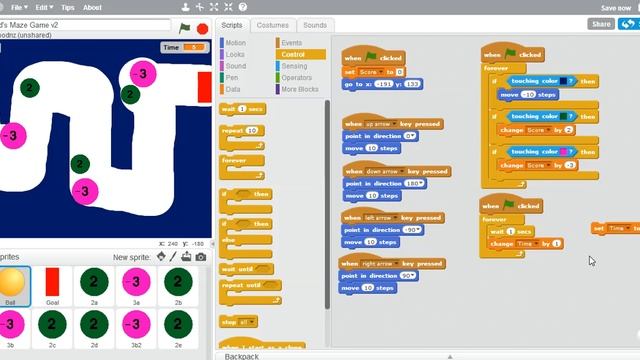Click green swatch in touching color block
The height and width of the screenshot is (360, 640).
(x=563, y=117)
